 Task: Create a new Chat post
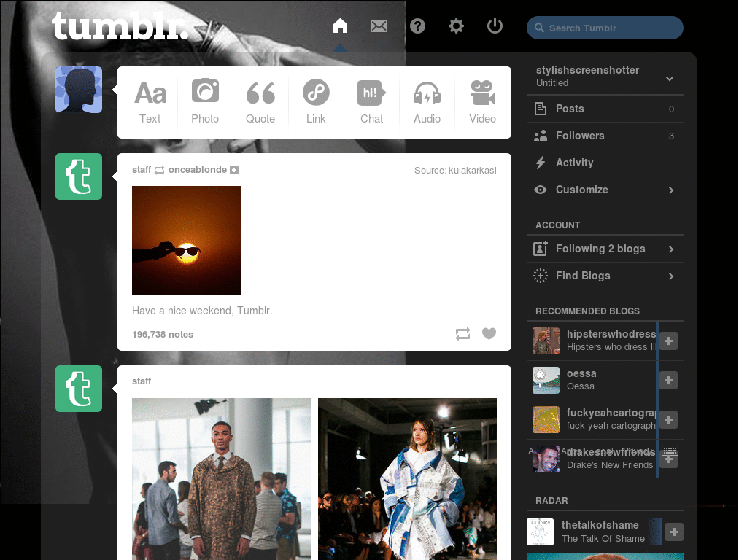click(x=371, y=102)
